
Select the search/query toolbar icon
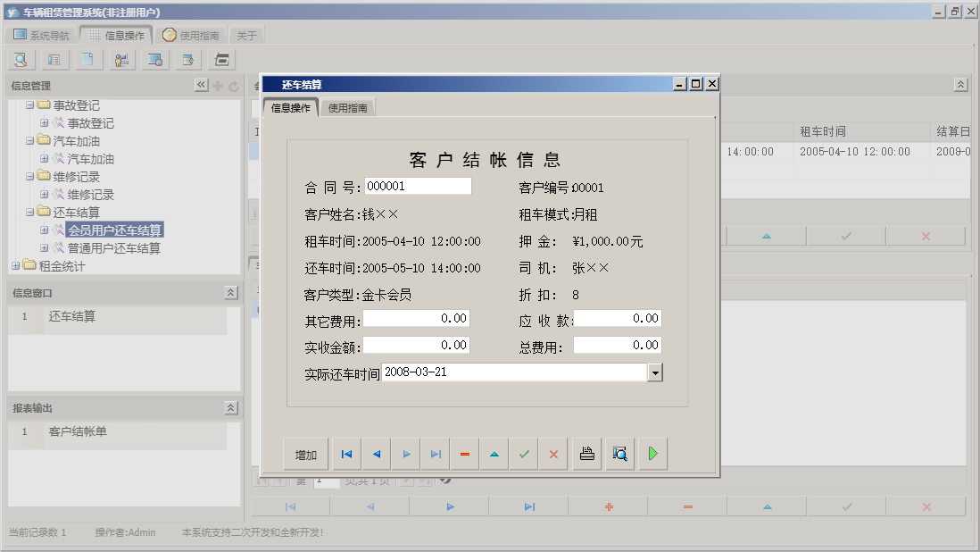point(21,59)
